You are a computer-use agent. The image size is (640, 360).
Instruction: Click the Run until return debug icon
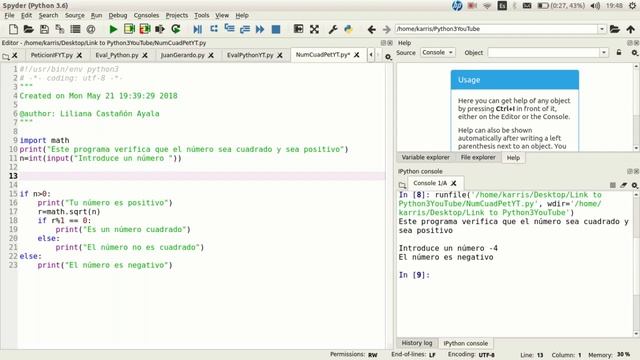point(244,29)
